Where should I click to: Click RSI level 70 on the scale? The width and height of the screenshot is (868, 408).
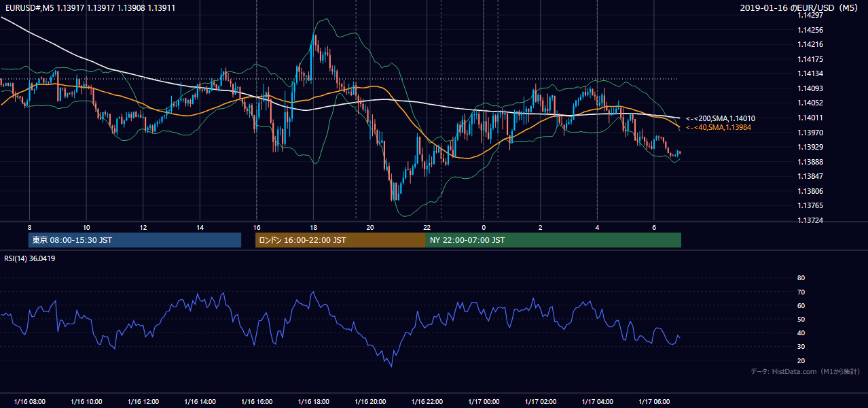tap(801, 292)
